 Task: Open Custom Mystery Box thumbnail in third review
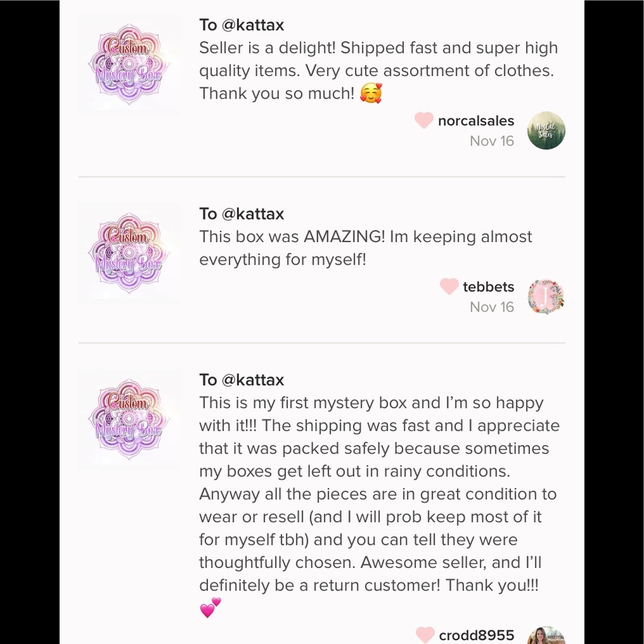point(129,420)
